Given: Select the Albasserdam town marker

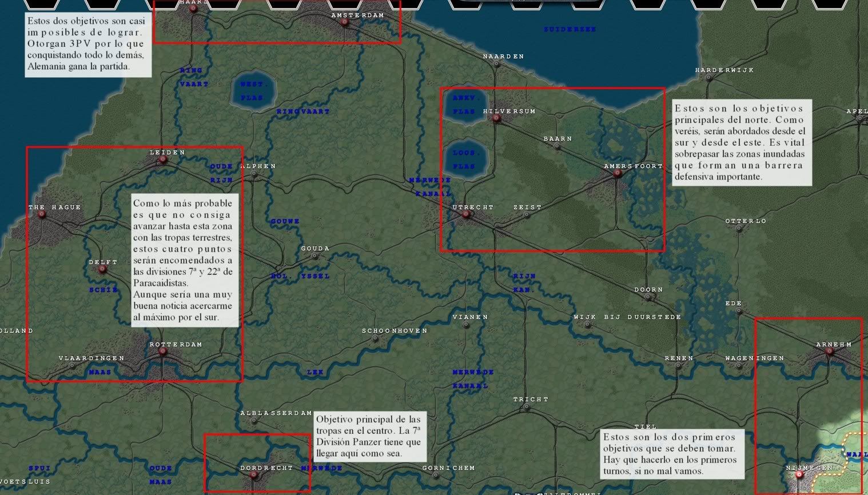Looking at the screenshot, I should (x=253, y=420).
